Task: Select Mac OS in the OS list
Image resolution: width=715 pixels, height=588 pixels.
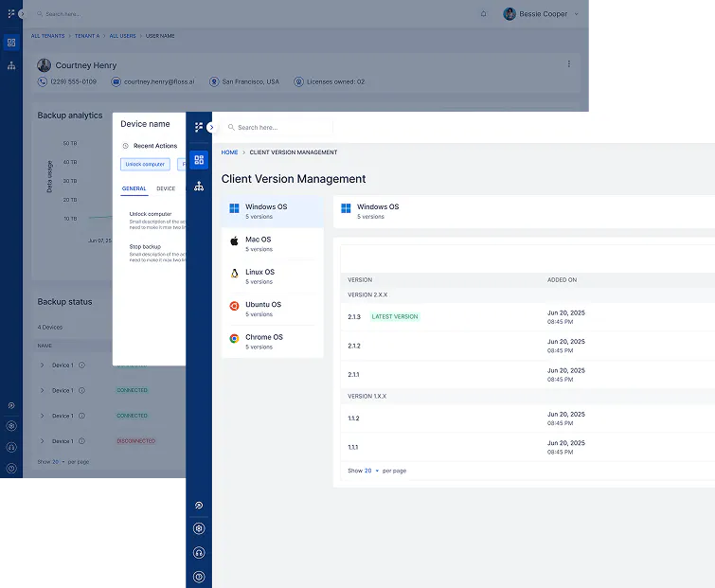Action: click(272, 244)
